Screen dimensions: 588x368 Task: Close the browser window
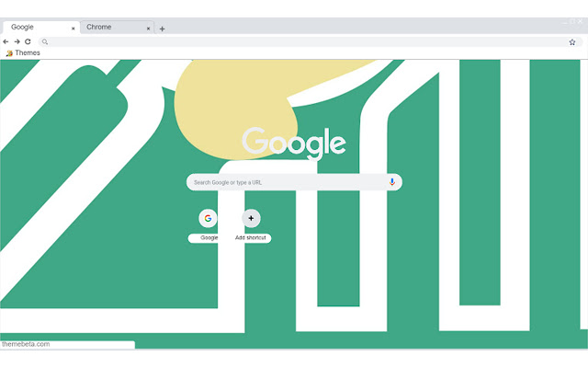[580, 22]
